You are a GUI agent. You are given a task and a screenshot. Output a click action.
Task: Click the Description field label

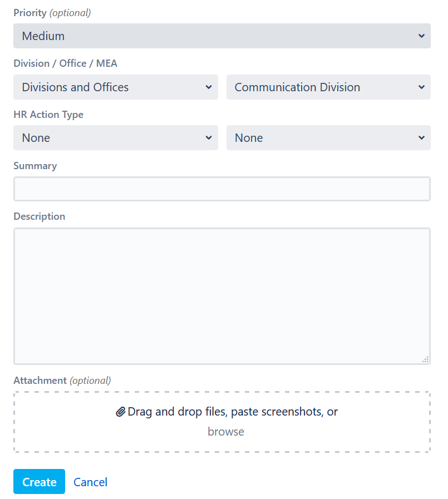pyautogui.click(x=39, y=216)
